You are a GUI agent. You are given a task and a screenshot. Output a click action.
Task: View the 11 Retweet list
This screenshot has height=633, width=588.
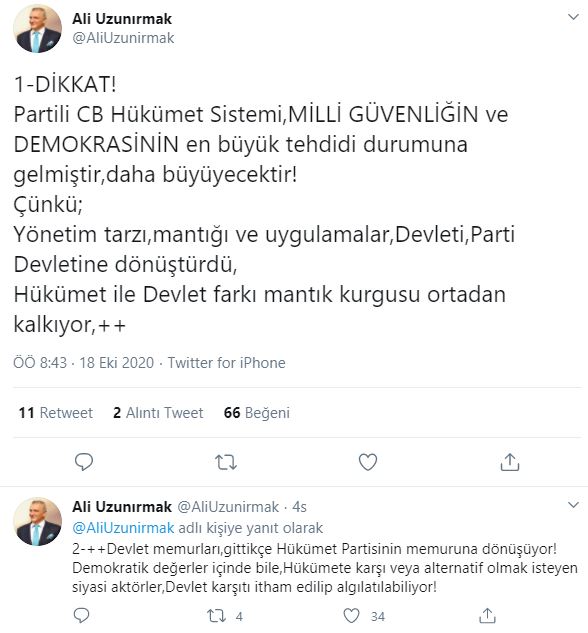pos(56,413)
